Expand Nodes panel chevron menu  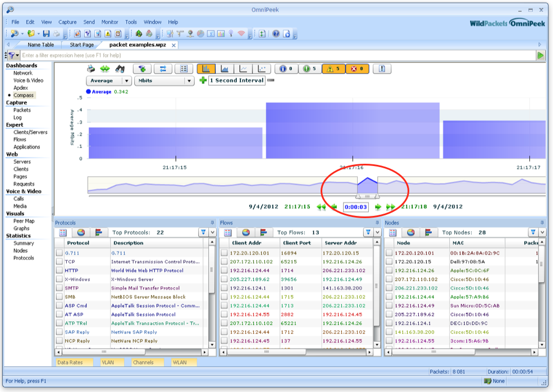pos(542,233)
